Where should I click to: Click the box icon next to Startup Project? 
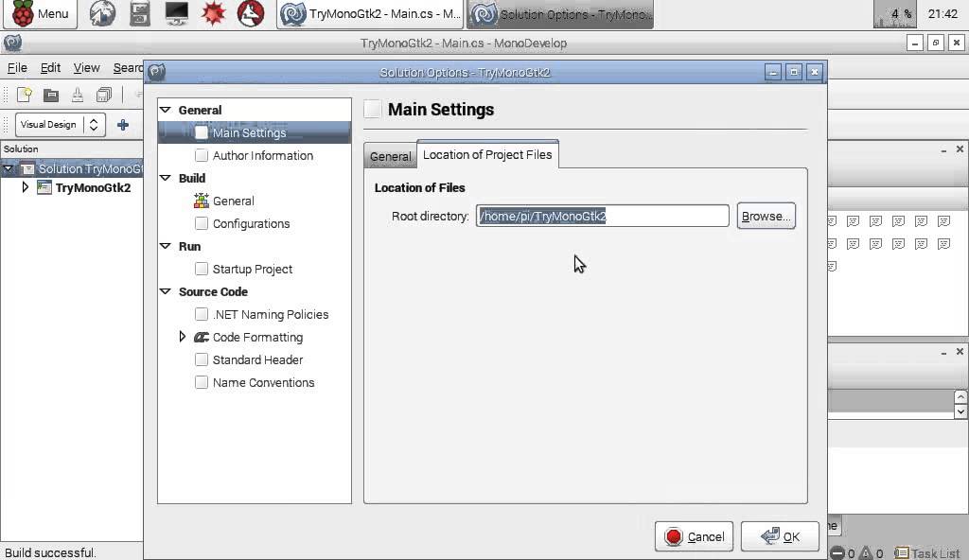(202, 269)
